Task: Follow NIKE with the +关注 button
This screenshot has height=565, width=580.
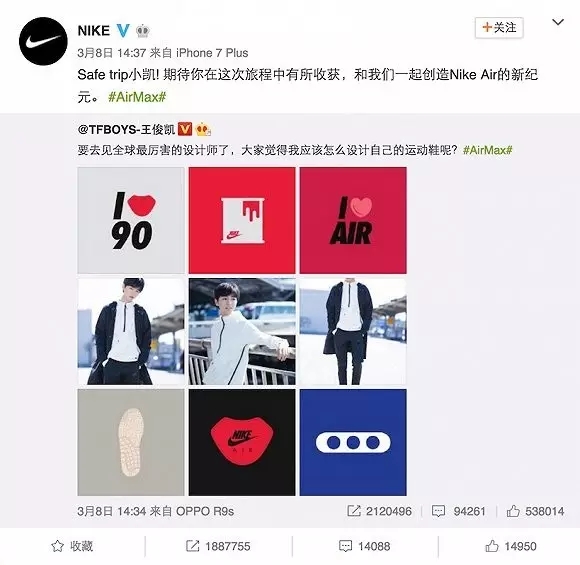Action: pyautogui.click(x=499, y=28)
